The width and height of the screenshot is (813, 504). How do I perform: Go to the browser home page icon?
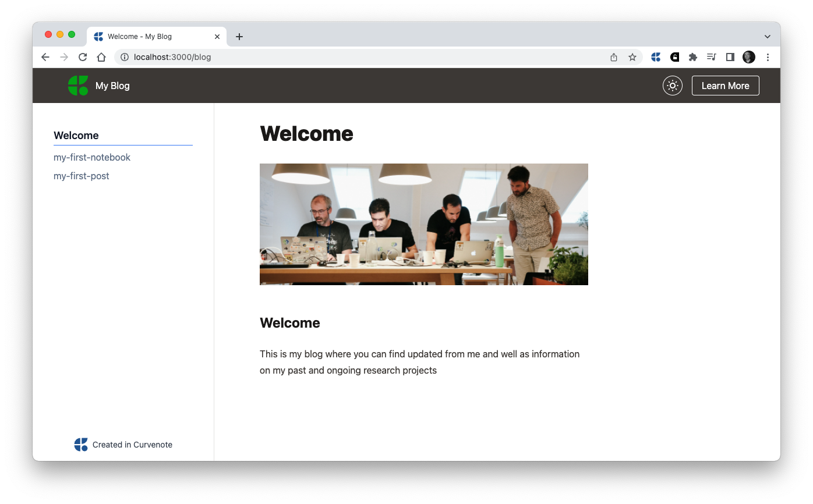pos(101,57)
